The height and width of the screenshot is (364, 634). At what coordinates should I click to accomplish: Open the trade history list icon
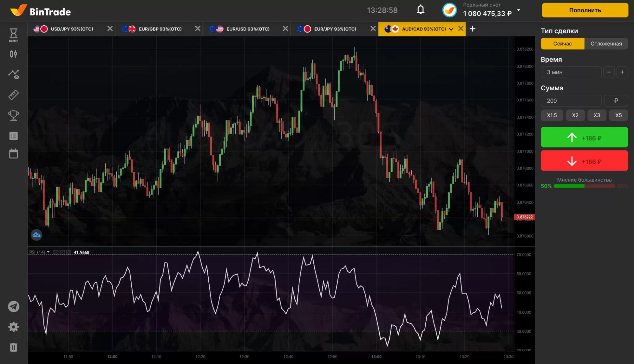(x=13, y=136)
